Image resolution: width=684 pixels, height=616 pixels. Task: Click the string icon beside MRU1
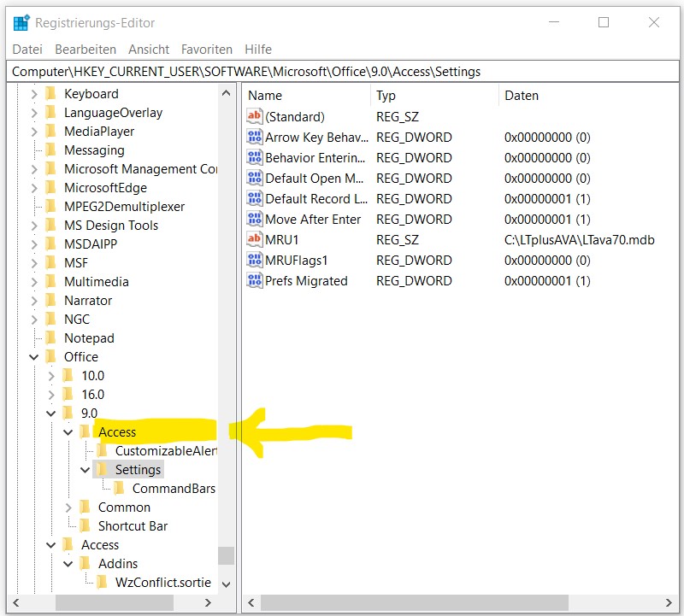(254, 239)
